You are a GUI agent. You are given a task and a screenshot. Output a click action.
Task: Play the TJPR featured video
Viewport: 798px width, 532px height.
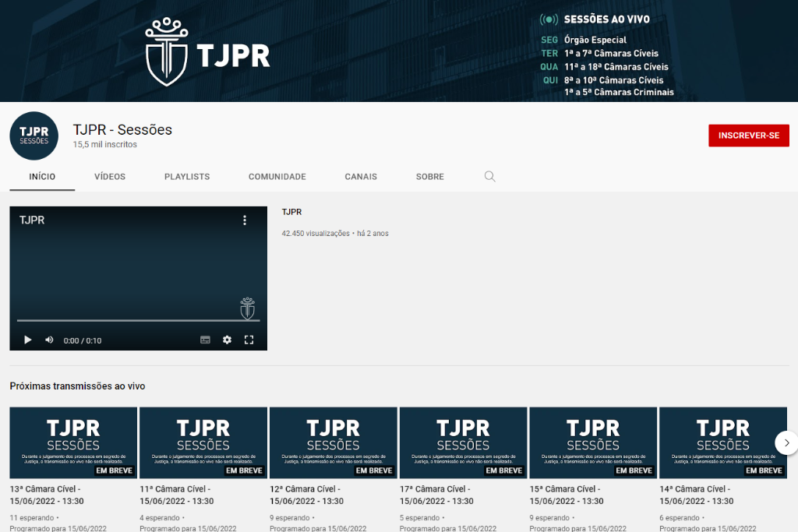[28, 340]
